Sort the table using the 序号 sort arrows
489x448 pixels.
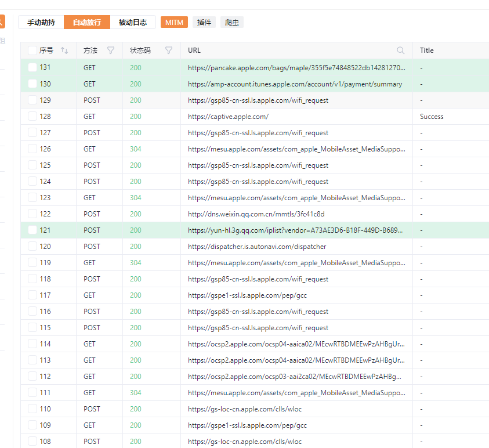64,50
